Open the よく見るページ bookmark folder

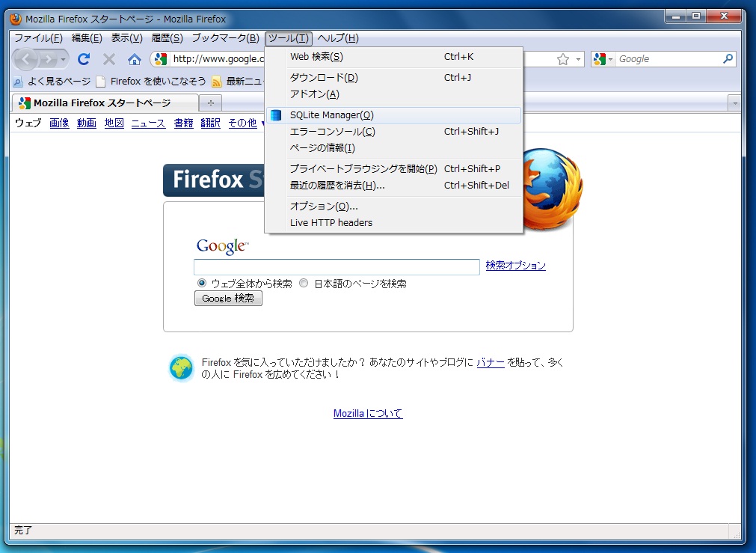(x=52, y=82)
